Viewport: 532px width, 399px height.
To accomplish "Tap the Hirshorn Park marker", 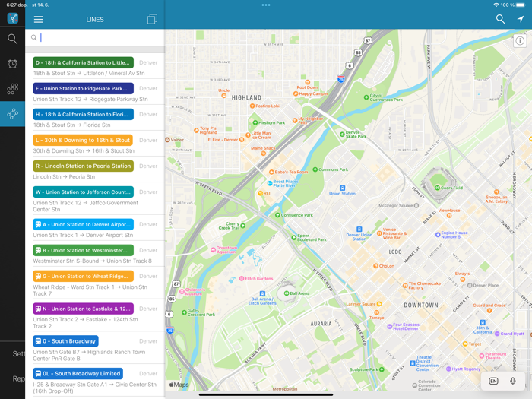I will pyautogui.click(x=255, y=122).
